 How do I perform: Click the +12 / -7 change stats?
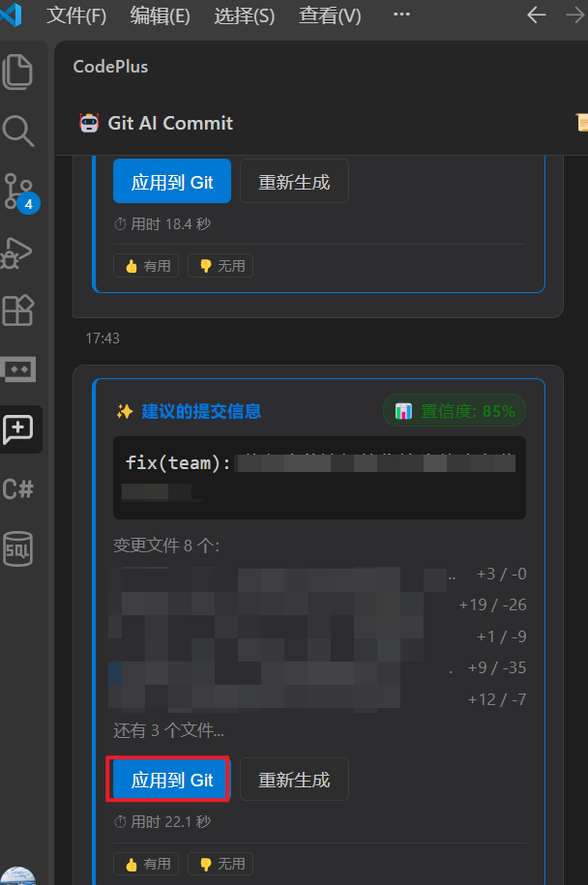[496, 699]
